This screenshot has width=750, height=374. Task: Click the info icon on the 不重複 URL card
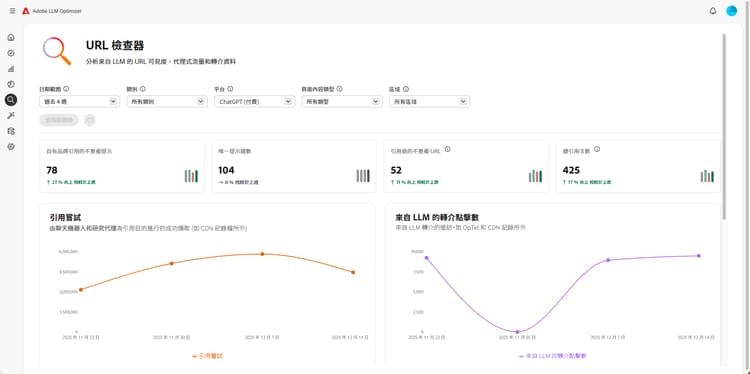447,149
